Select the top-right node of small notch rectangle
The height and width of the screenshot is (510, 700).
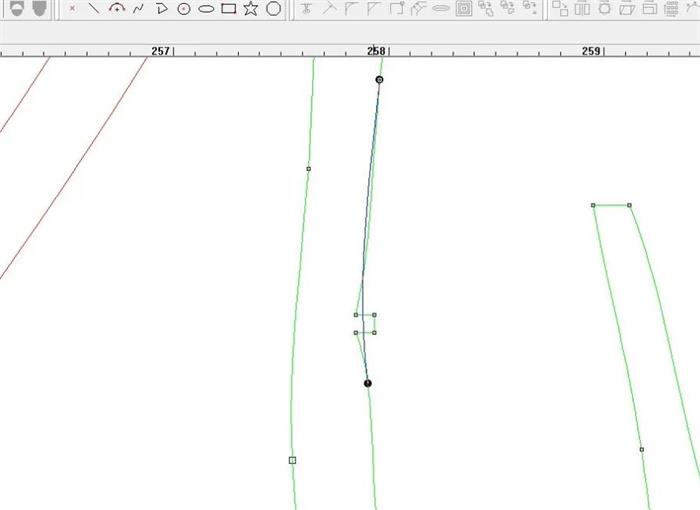pyautogui.click(x=374, y=315)
